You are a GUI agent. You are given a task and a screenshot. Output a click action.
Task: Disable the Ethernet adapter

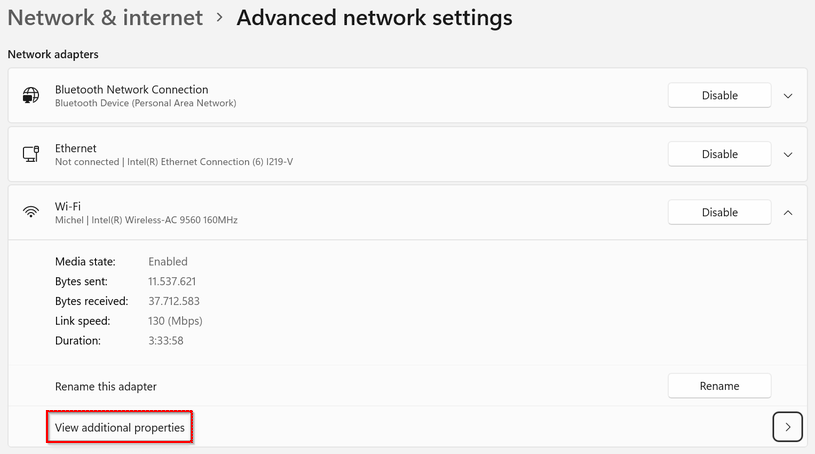[719, 154]
